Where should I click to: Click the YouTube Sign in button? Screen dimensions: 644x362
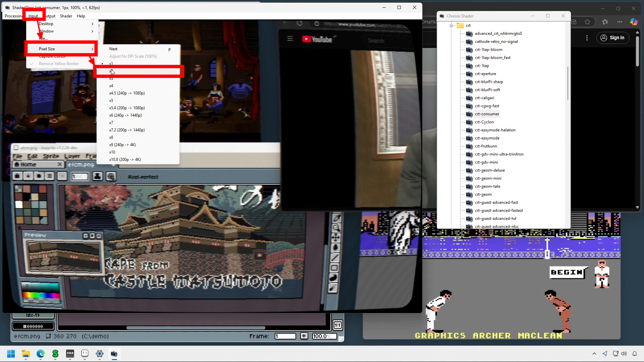(x=612, y=38)
